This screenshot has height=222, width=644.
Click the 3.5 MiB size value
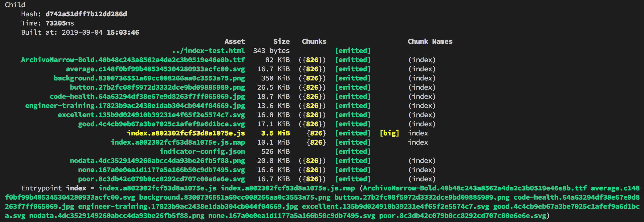[x=275, y=133]
